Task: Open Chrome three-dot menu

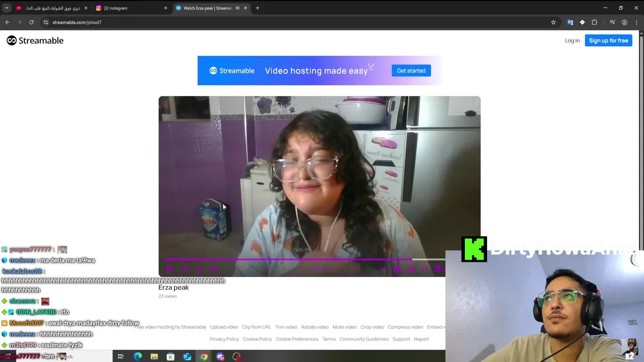Action: pos(636,22)
